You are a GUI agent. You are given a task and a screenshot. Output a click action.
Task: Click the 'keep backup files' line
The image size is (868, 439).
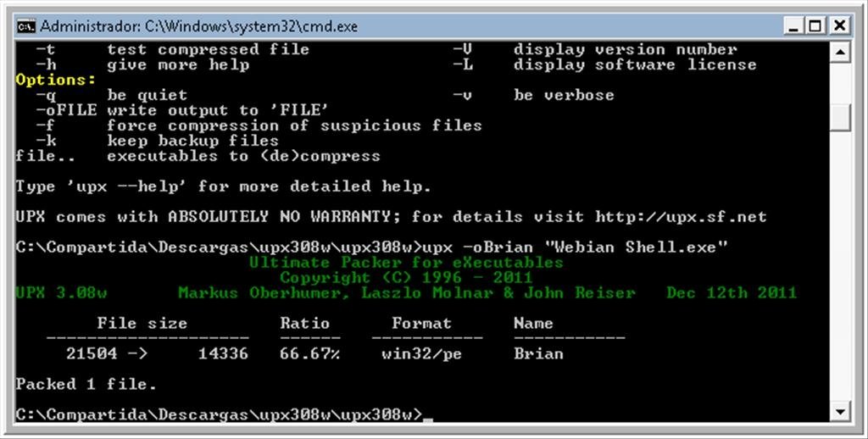[192, 141]
